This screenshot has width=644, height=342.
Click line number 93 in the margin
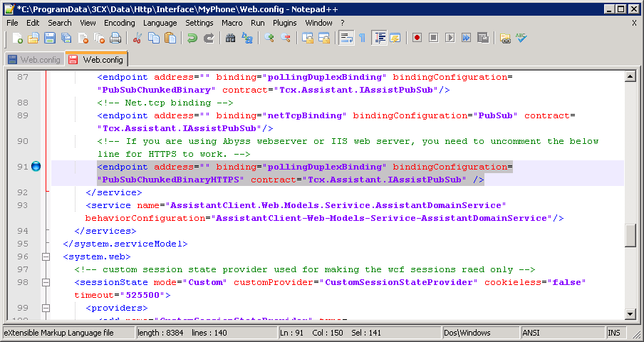click(23, 205)
